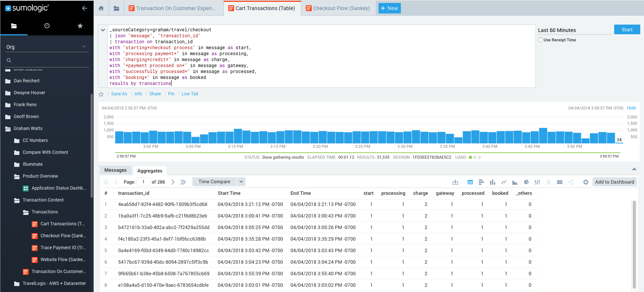Open the Time Compare dropdown arrow

tap(241, 182)
